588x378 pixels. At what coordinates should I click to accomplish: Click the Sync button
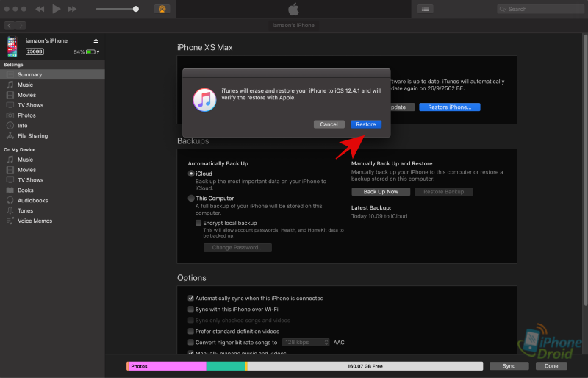tap(509, 366)
